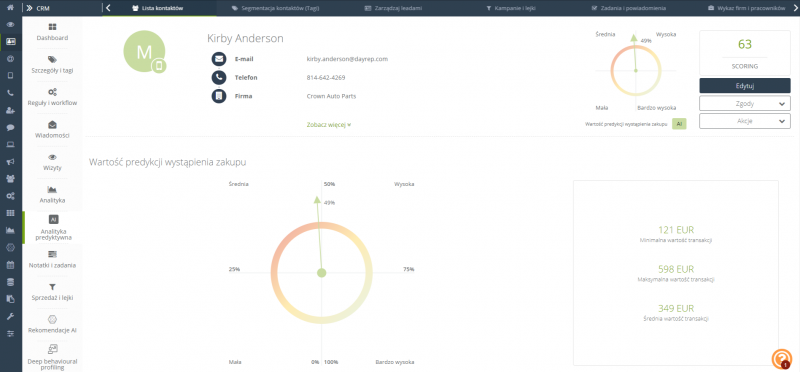Open the gears automation icon in the dark sidebar
800x372 pixels.
[11, 196]
